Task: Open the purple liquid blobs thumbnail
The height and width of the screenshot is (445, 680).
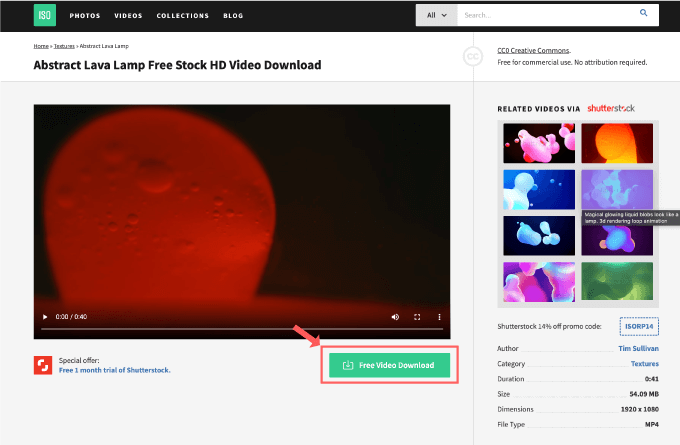Action: 617,190
